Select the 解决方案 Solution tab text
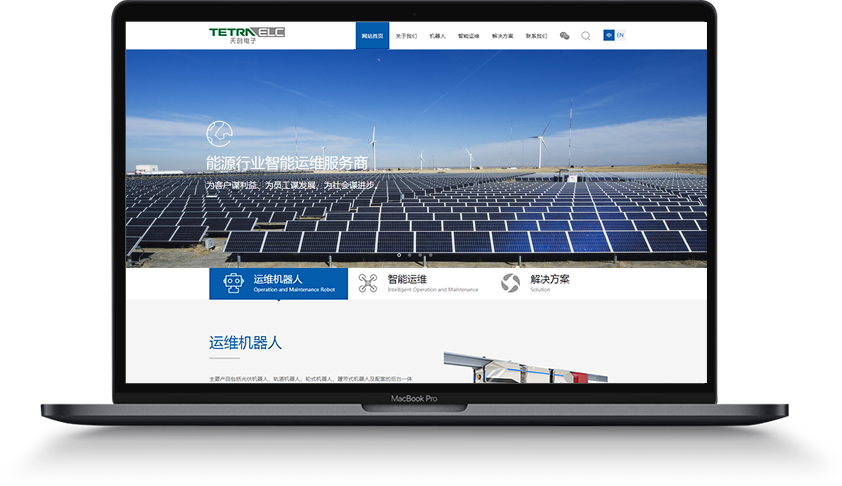 pos(550,280)
